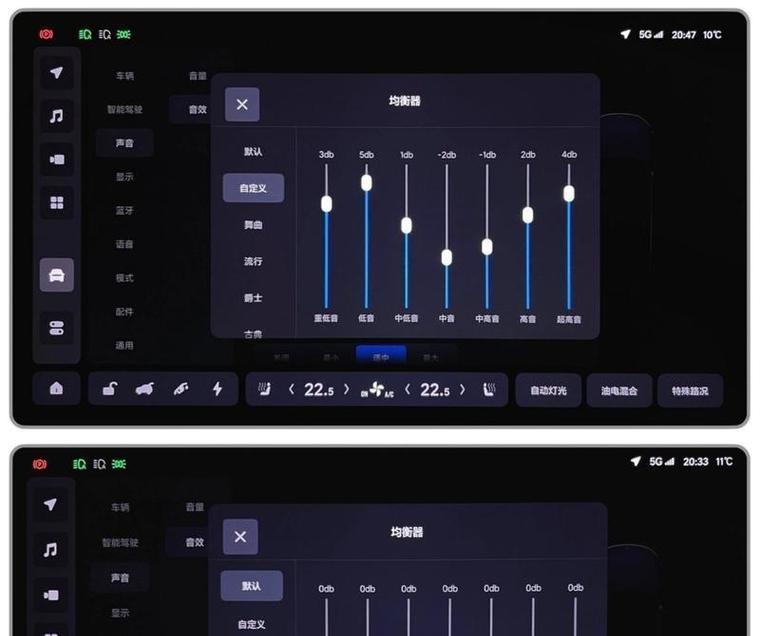Open 通用 settings menu item
Viewport: 760px width, 636px height.
125,345
